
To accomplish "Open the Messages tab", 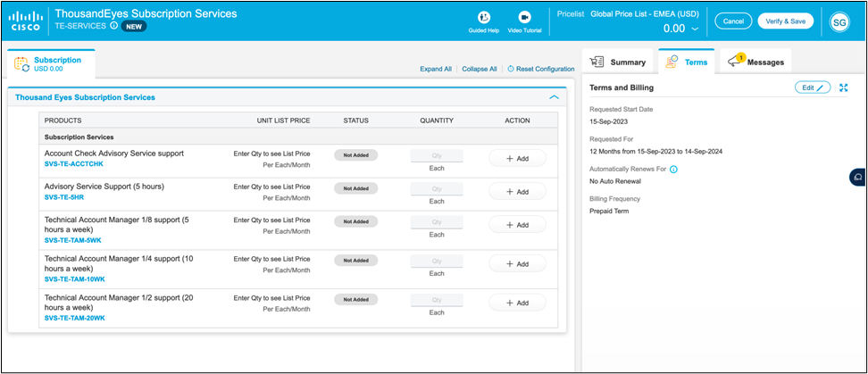I will [x=755, y=62].
